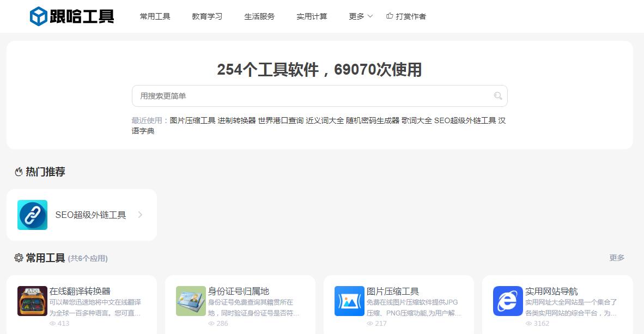Open the 在线翻译转换器 title link
The image size is (644, 334).
click(80, 291)
